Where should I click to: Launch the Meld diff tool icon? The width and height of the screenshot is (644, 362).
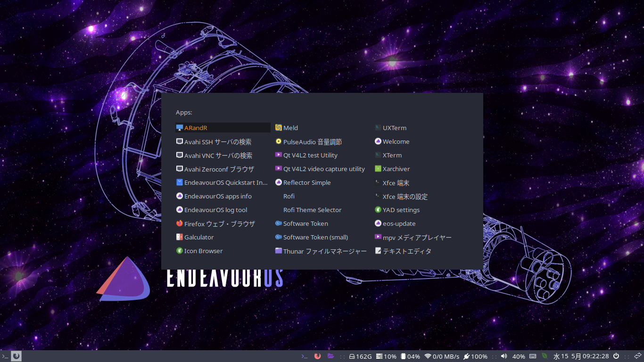pos(279,128)
